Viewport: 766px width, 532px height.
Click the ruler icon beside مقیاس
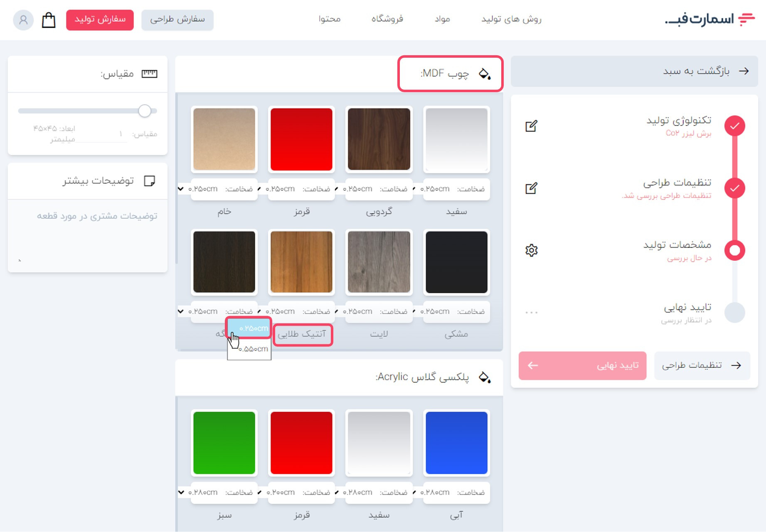coord(149,74)
